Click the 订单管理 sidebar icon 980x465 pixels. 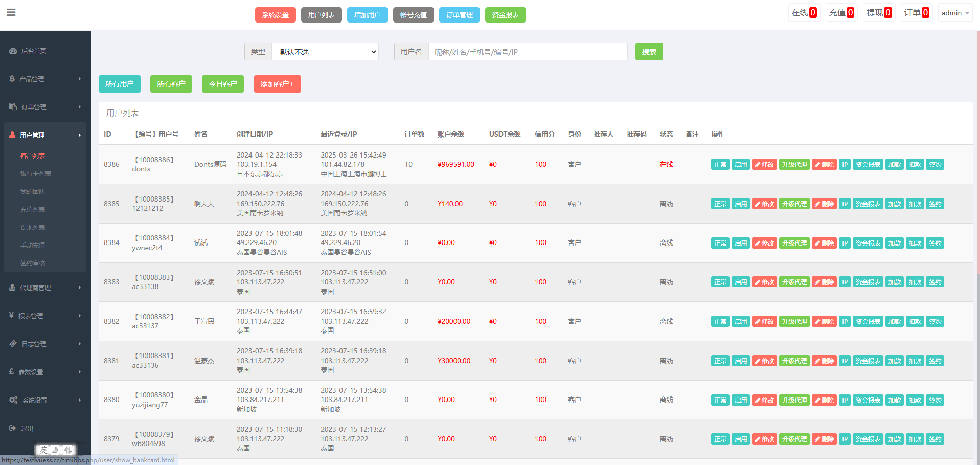click(x=13, y=107)
